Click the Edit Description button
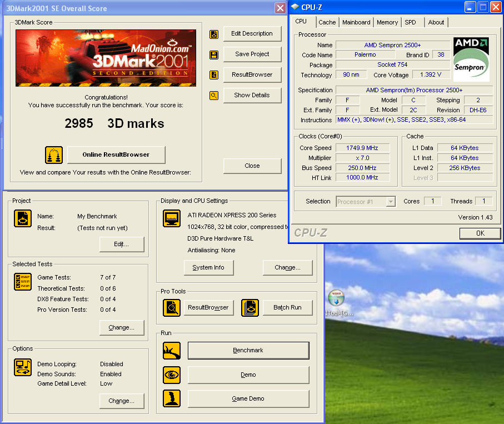Image resolution: width=504 pixels, height=424 pixels. (252, 34)
